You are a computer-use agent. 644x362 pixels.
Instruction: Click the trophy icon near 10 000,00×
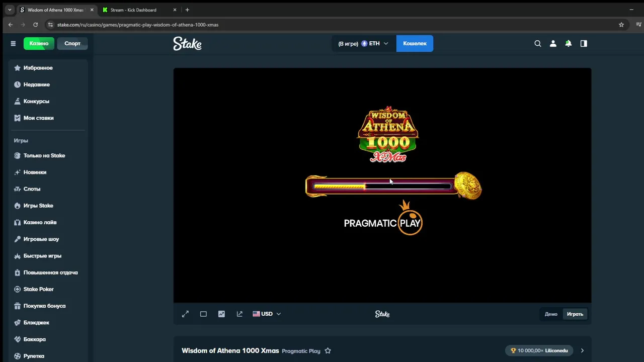click(x=513, y=351)
